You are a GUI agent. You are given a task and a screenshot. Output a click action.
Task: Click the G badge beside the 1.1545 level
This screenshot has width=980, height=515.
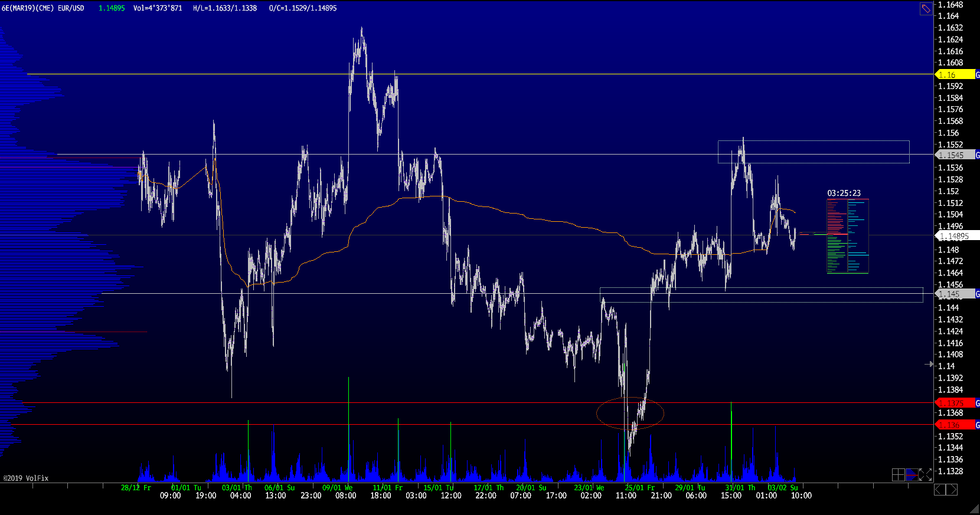tap(977, 155)
